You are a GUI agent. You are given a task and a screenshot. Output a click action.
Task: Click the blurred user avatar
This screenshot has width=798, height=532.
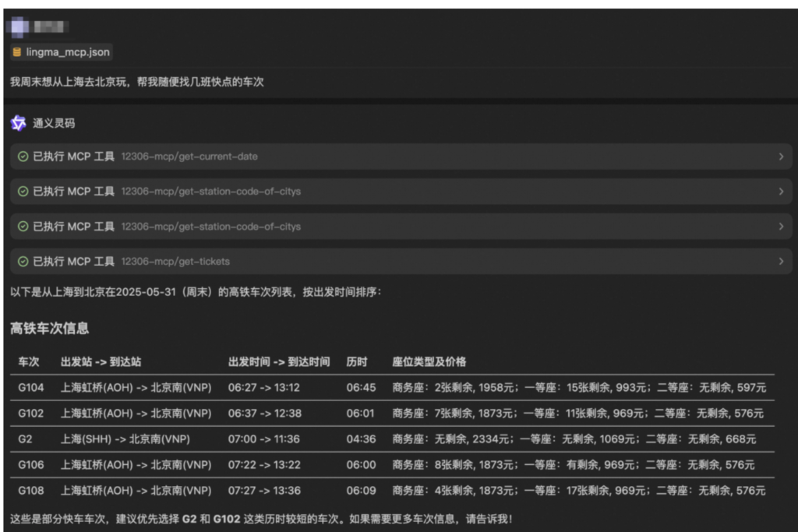[19, 26]
